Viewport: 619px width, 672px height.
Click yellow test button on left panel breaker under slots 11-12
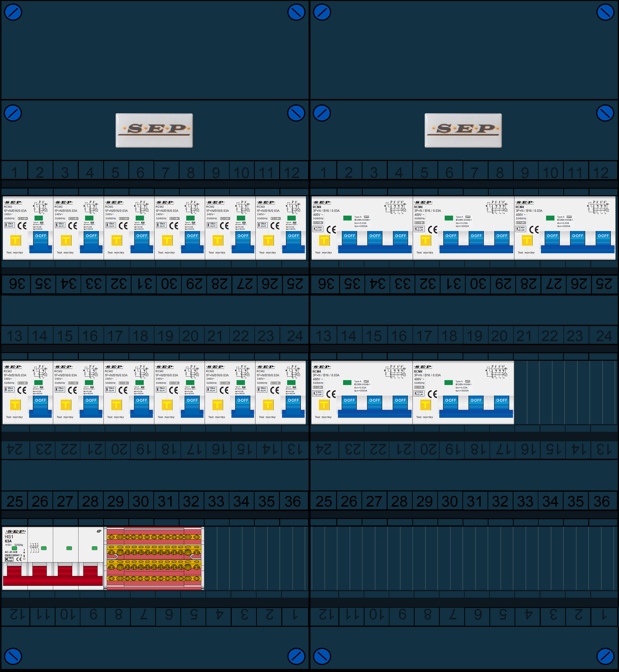(x=268, y=240)
